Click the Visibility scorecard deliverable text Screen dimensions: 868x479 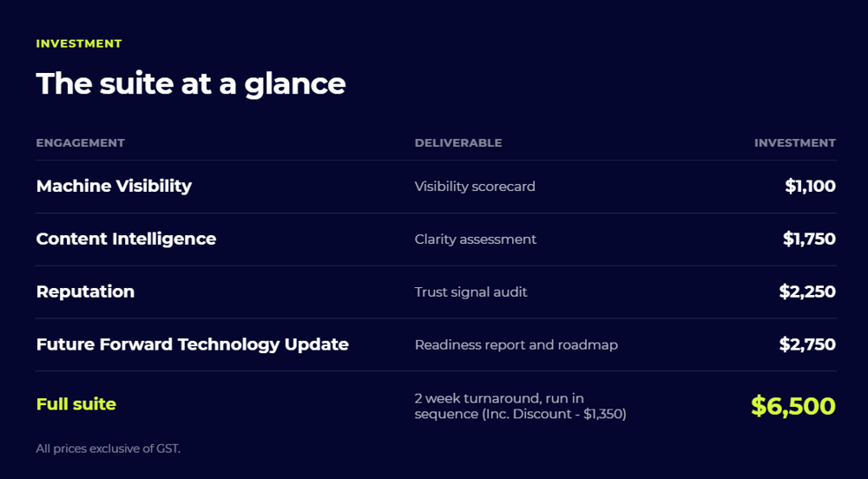475,187
